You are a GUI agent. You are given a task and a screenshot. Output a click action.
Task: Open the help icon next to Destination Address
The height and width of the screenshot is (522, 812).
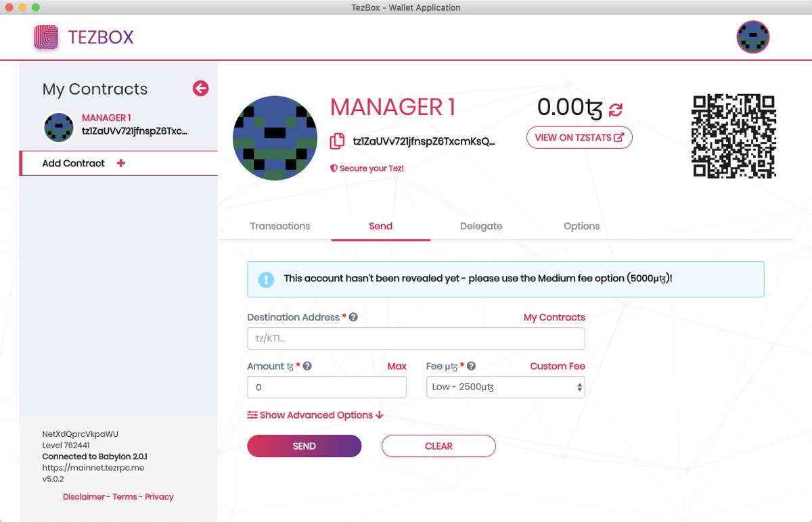pos(353,317)
